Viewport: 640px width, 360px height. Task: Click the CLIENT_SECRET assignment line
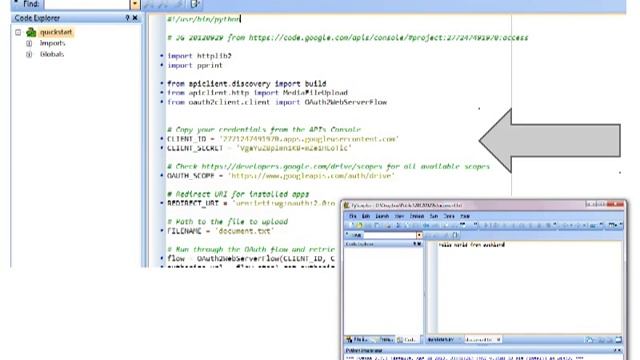[260, 148]
